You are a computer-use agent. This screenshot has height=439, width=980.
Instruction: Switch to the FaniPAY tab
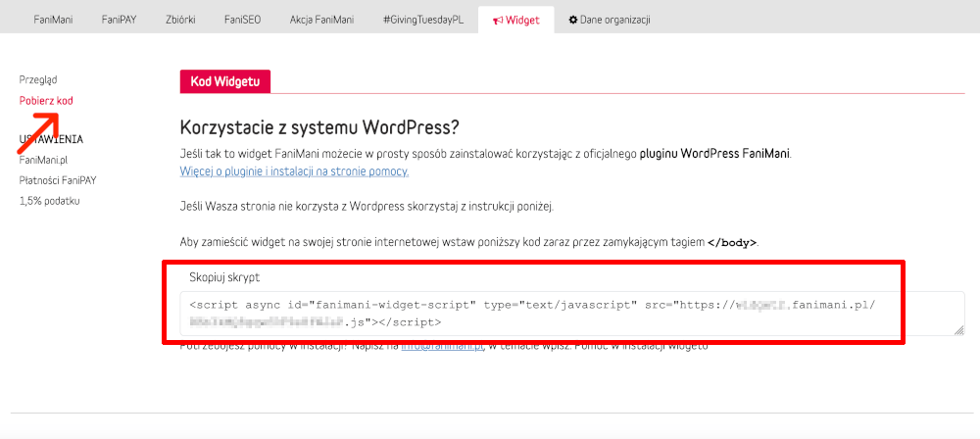point(119,20)
